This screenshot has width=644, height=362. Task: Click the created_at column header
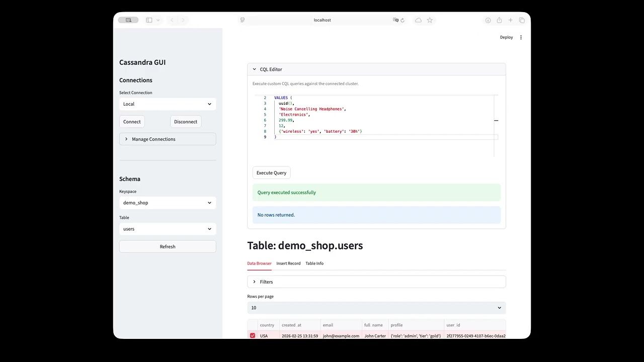click(300, 325)
